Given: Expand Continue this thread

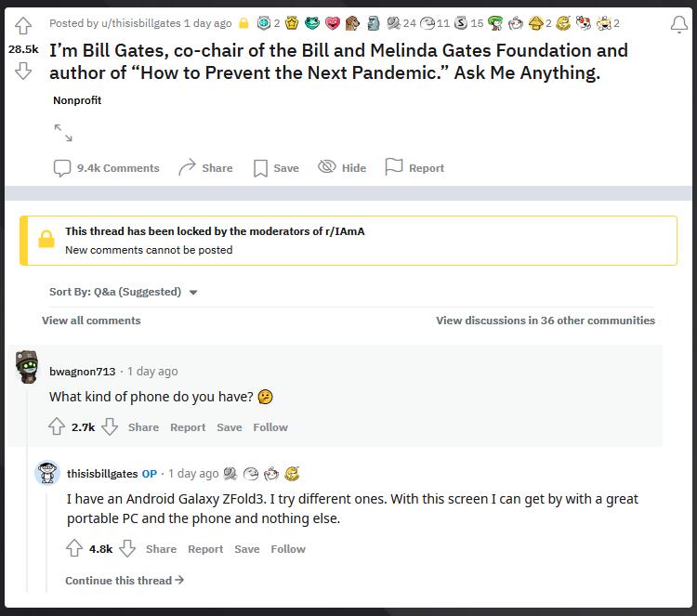Looking at the screenshot, I should tap(125, 581).
